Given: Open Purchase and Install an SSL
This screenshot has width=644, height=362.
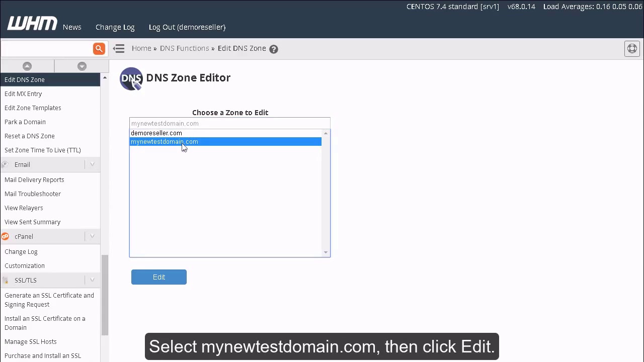Looking at the screenshot, I should (x=43, y=355).
